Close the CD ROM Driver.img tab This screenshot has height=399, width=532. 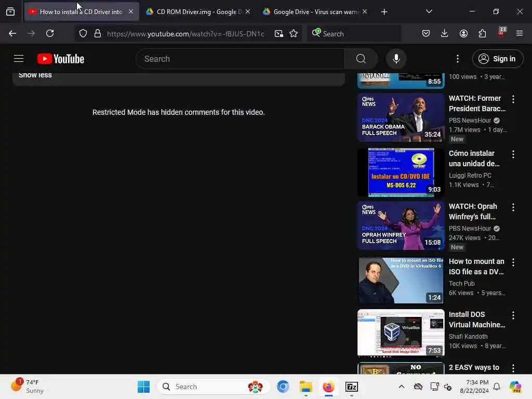coord(248,11)
